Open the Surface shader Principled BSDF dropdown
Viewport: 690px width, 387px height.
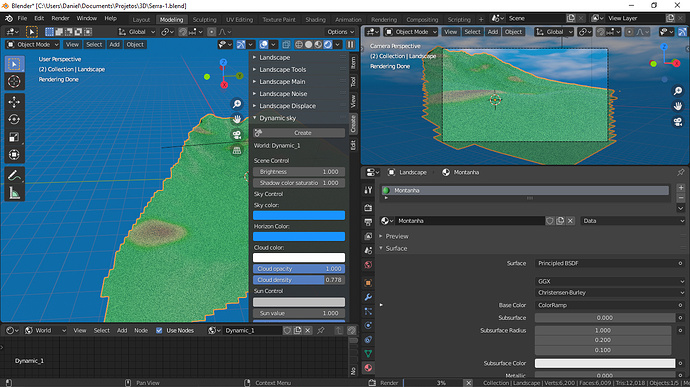point(609,263)
